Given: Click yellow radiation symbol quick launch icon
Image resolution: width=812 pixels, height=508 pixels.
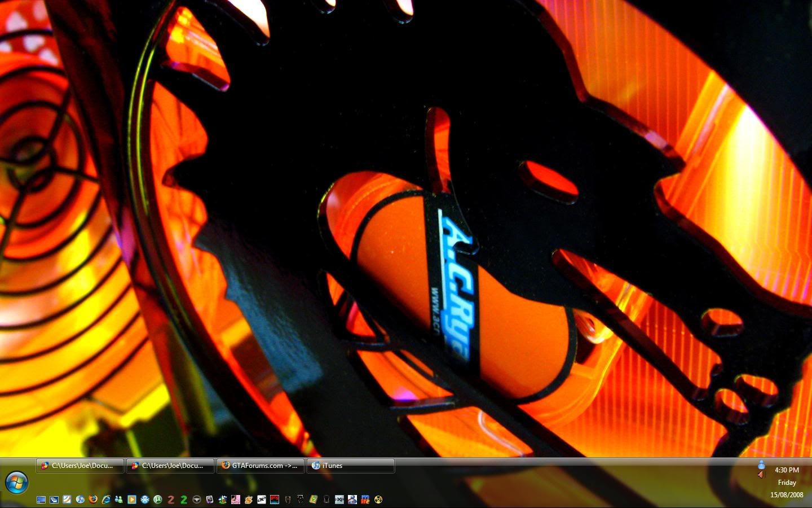Looking at the screenshot, I should coord(378,500).
